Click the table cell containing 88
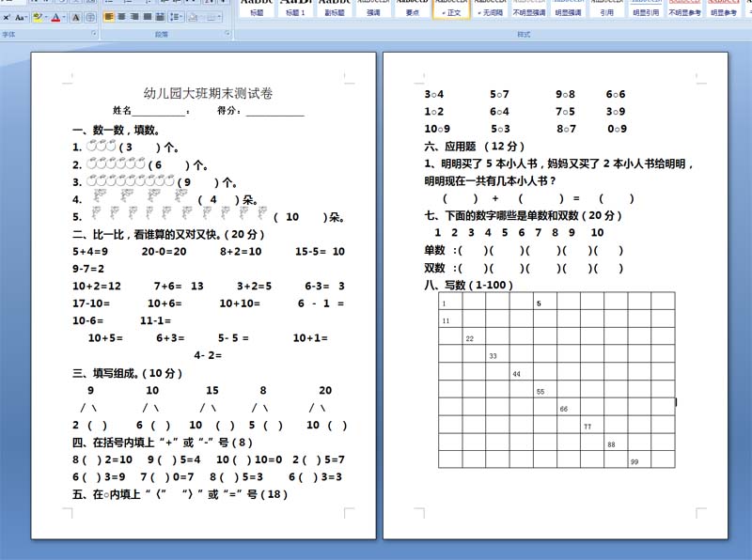This screenshot has width=752, height=560. (616, 442)
